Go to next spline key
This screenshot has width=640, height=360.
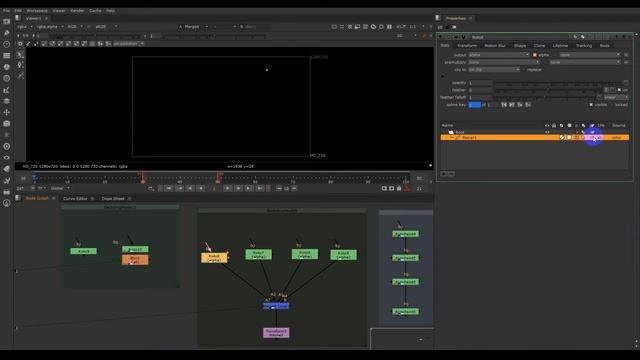[x=512, y=105]
